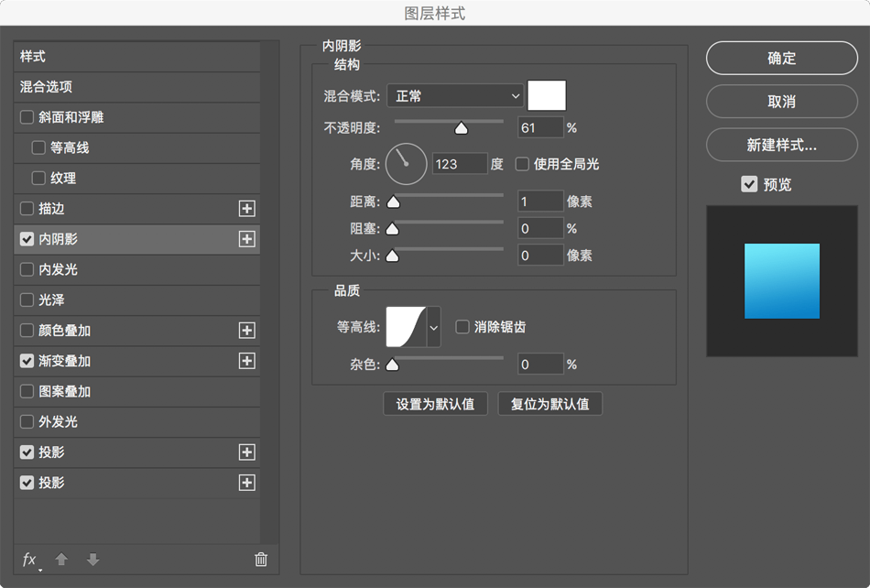This screenshot has height=588, width=870.
Task: Click the blue gradient style preview thumbnail
Action: [782, 281]
